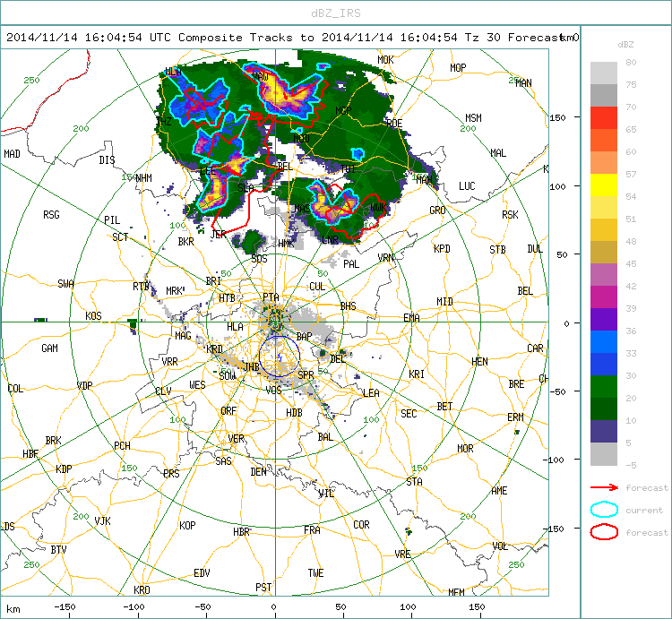Click the ERM station label
672x619 pixels.
click(515, 417)
